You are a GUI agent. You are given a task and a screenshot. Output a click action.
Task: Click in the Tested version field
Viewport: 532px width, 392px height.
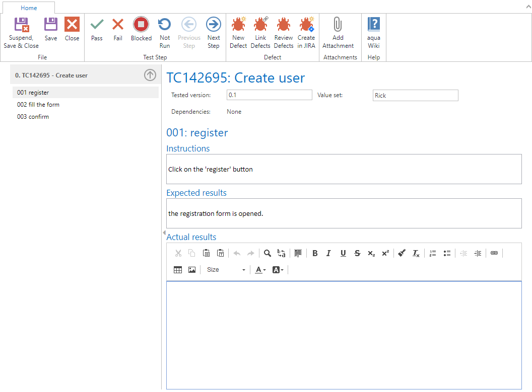pos(269,95)
